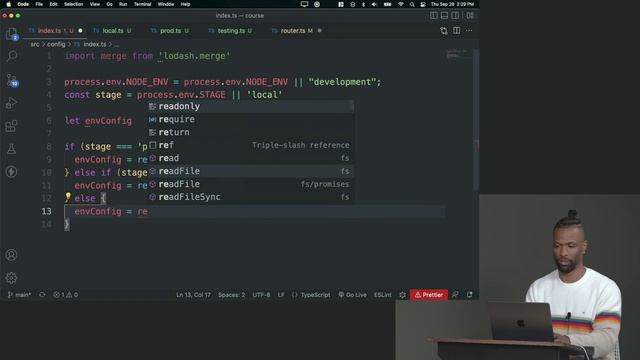
Task: Click the lightbulb code action on line 12
Action: 68,197
